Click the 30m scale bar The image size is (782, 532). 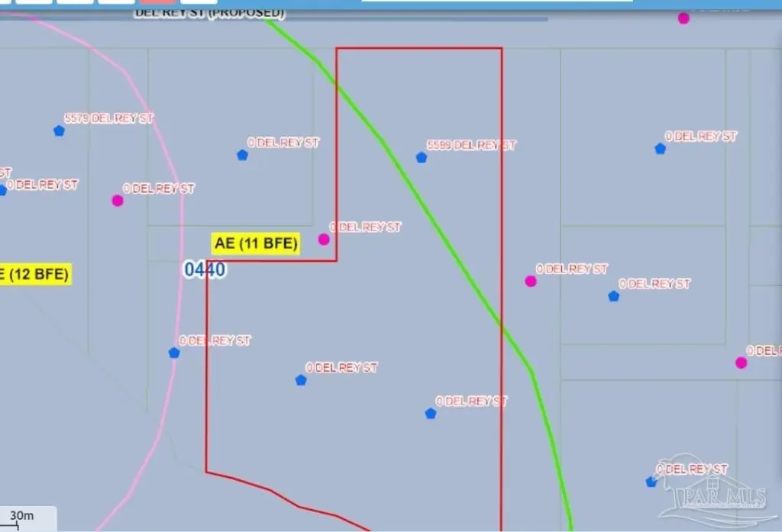23,517
